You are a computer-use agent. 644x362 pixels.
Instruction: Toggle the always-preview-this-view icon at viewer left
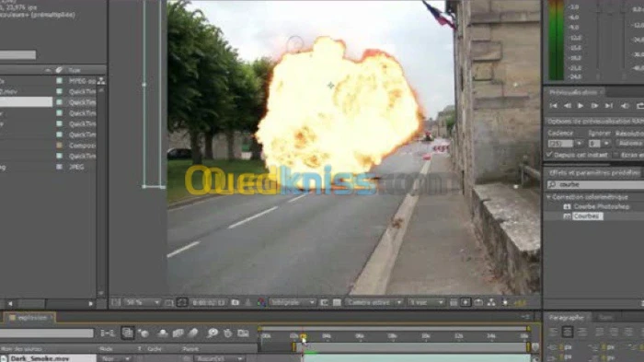[x=115, y=302]
